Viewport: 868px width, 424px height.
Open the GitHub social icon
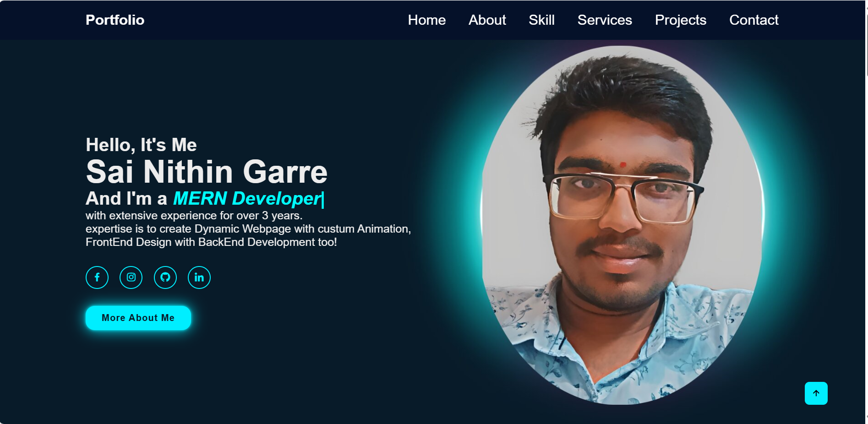pos(165,277)
